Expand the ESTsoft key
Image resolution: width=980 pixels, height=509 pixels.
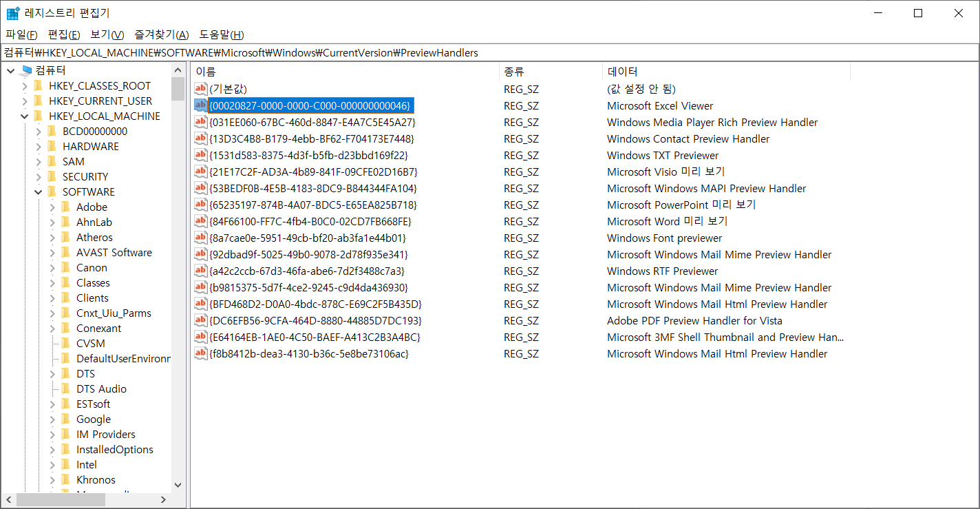52,404
